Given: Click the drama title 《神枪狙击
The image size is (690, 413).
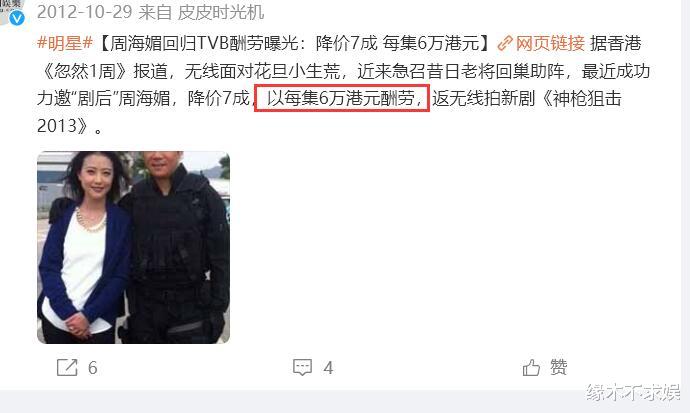Looking at the screenshot, I should 580,99.
